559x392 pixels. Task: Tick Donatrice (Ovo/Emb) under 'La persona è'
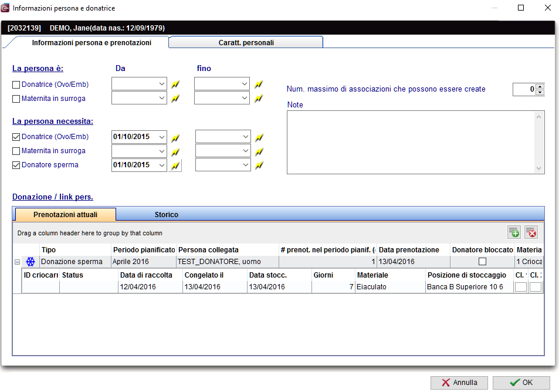16,85
